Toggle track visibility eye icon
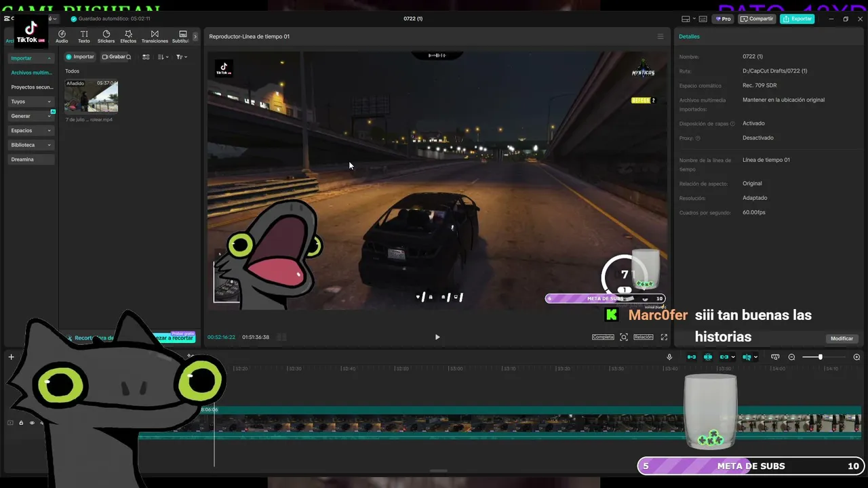Viewport: 868px width, 488px height. click(31, 423)
